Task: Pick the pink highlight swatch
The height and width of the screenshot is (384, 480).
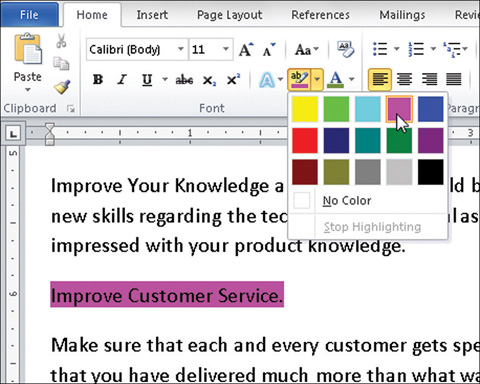Action: click(399, 109)
